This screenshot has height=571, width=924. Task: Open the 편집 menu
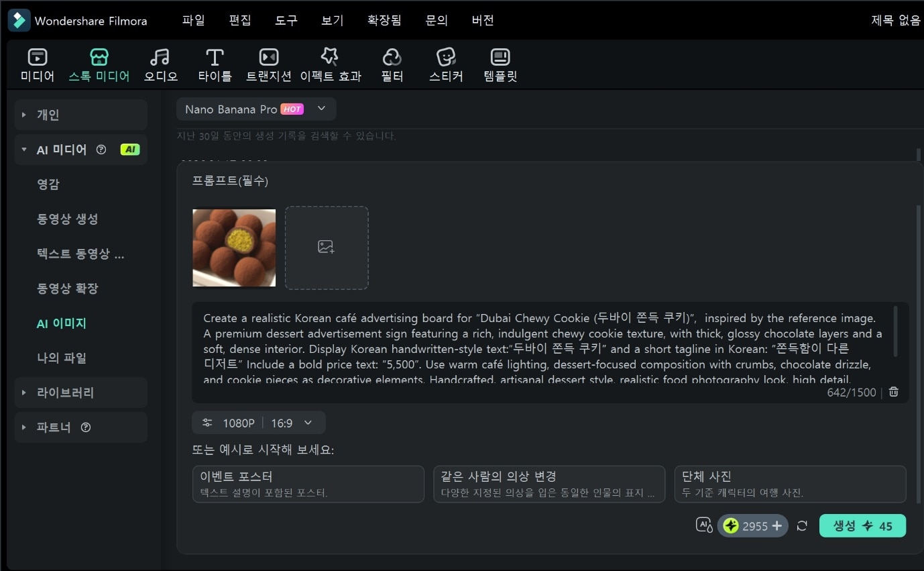click(x=239, y=20)
